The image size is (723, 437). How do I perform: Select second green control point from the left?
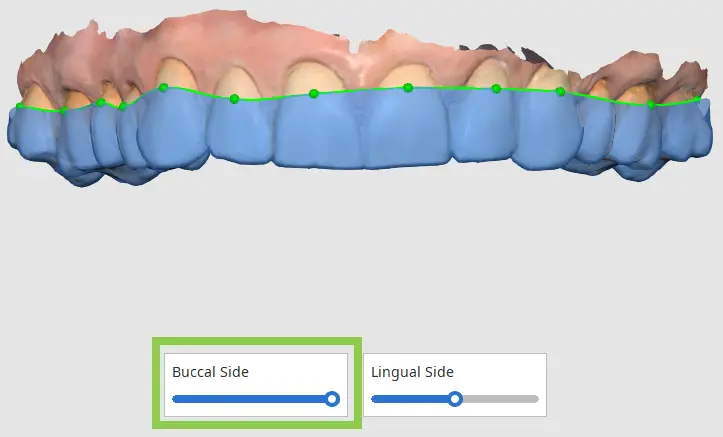pos(64,111)
